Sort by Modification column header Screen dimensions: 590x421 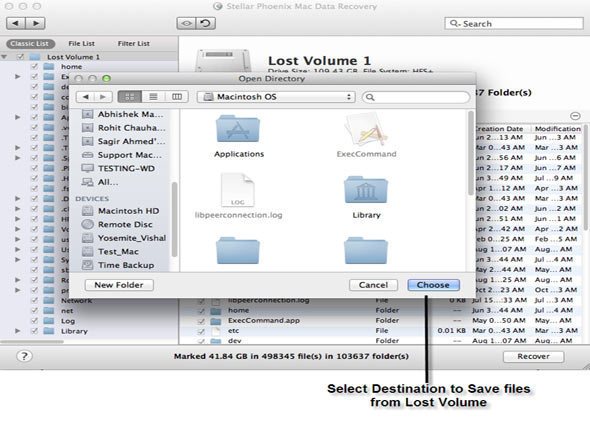tap(558, 129)
